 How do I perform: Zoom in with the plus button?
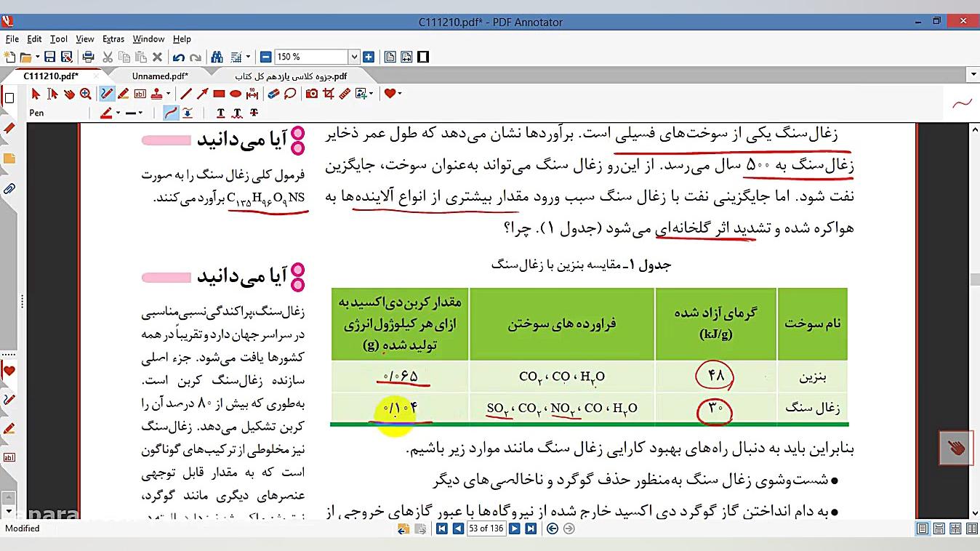[x=369, y=56]
